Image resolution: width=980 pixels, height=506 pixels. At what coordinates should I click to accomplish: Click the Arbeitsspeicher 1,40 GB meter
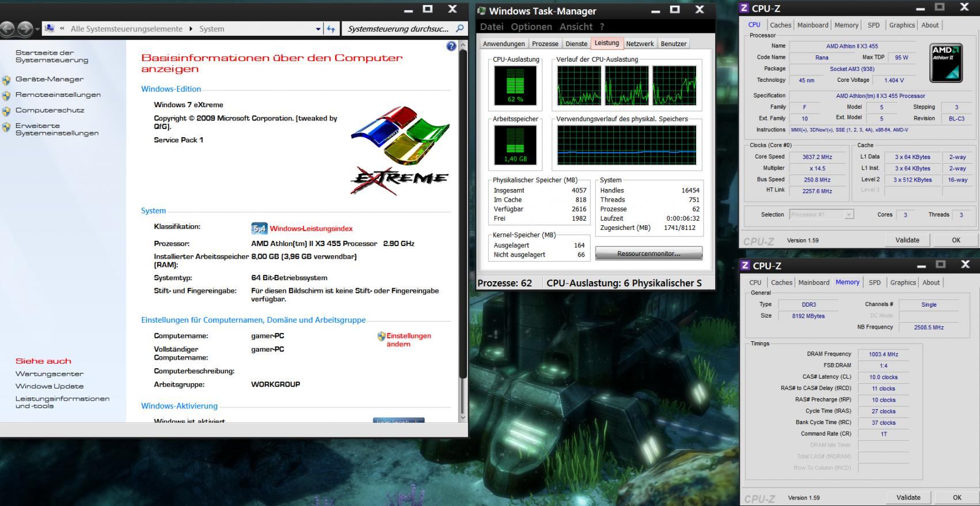click(x=515, y=145)
